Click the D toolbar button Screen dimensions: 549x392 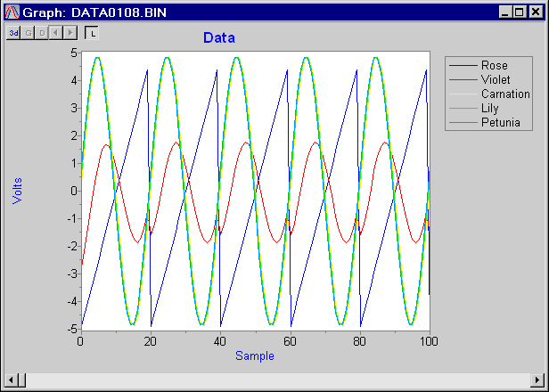tap(42, 32)
